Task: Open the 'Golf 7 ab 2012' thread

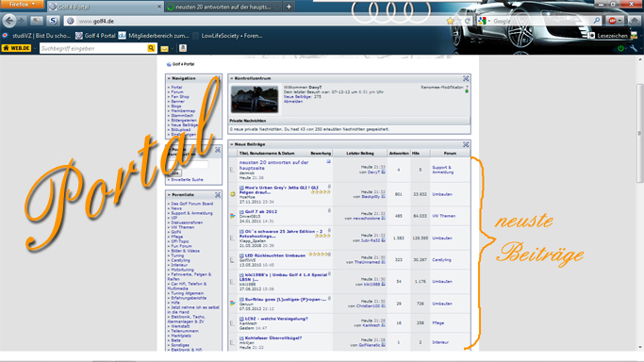Action: [261, 212]
